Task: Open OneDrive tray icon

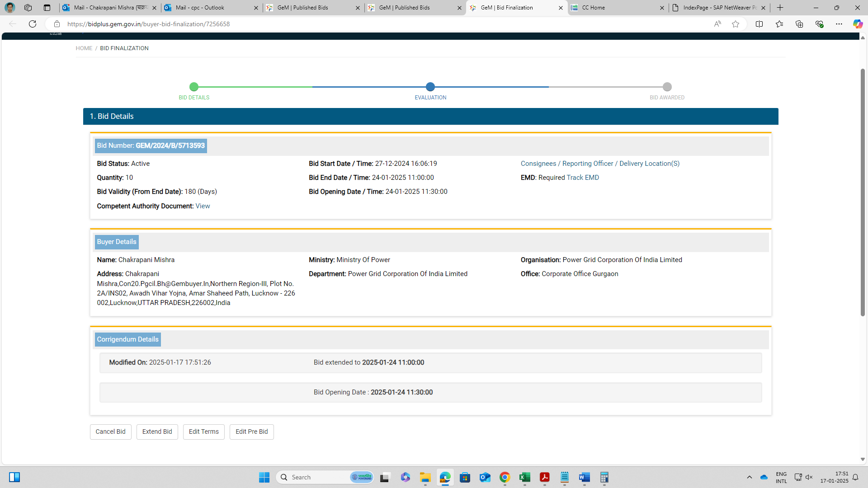Action: point(764,477)
